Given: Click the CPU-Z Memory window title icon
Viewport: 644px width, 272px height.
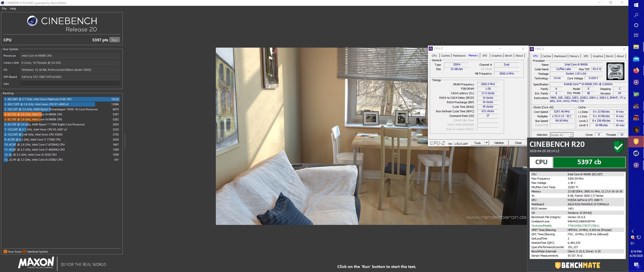Looking at the screenshot, I should (431, 49).
